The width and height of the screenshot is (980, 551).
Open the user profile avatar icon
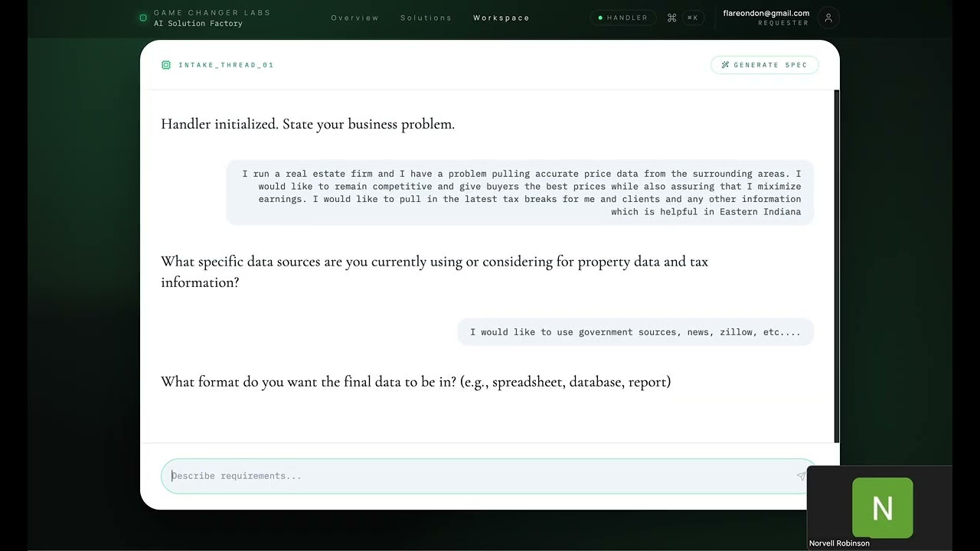pyautogui.click(x=828, y=18)
